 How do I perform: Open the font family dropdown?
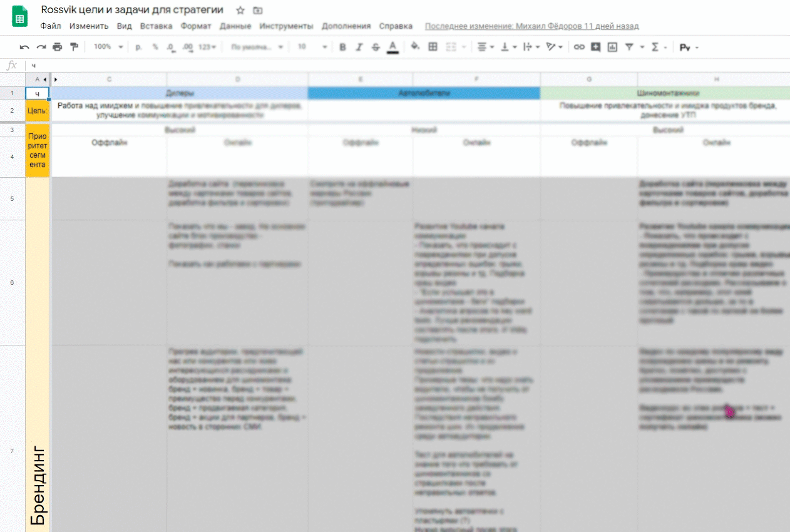[257, 47]
